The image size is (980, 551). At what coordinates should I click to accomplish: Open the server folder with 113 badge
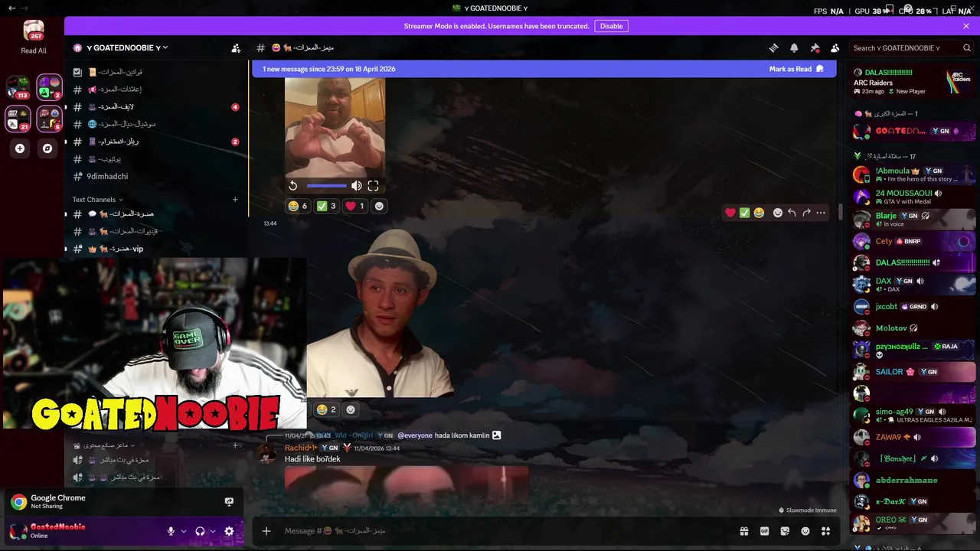click(x=18, y=86)
